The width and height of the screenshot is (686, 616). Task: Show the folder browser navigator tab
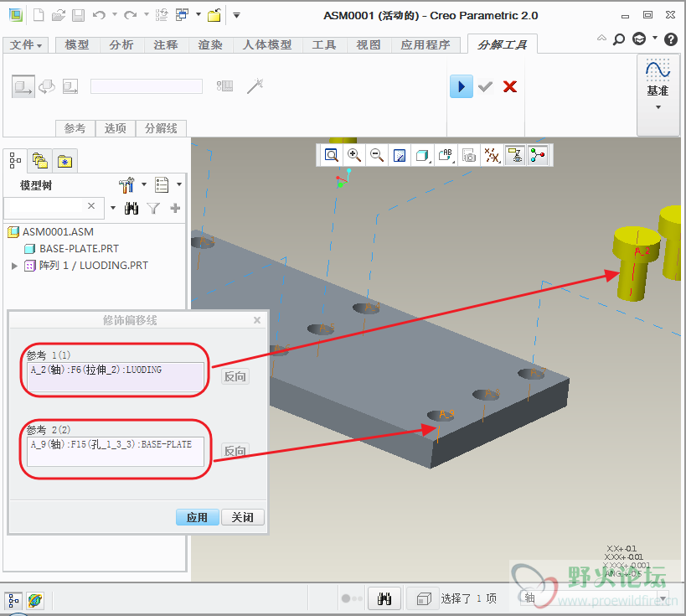click(x=40, y=161)
